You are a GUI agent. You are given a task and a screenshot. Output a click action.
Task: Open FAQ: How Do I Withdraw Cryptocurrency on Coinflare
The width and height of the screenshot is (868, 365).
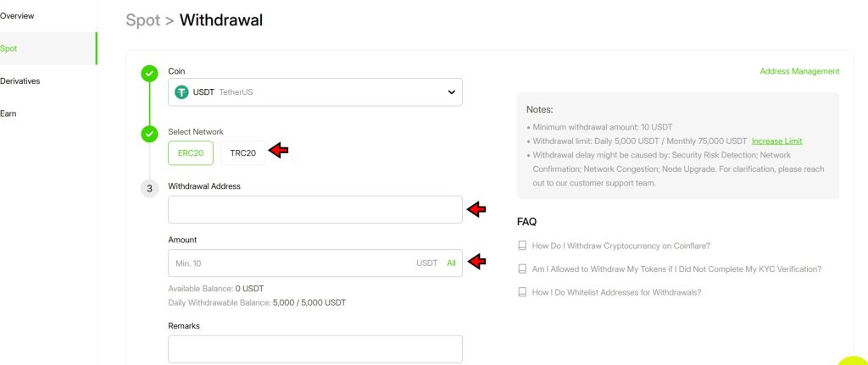(x=620, y=246)
